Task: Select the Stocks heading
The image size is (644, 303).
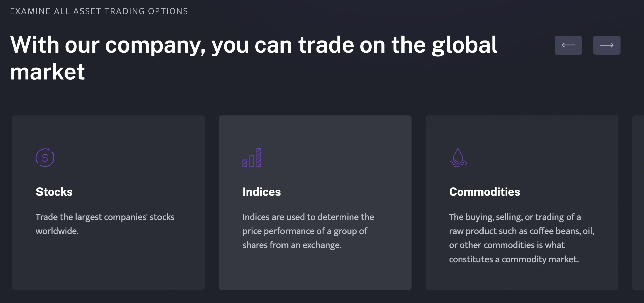Action: coord(54,192)
